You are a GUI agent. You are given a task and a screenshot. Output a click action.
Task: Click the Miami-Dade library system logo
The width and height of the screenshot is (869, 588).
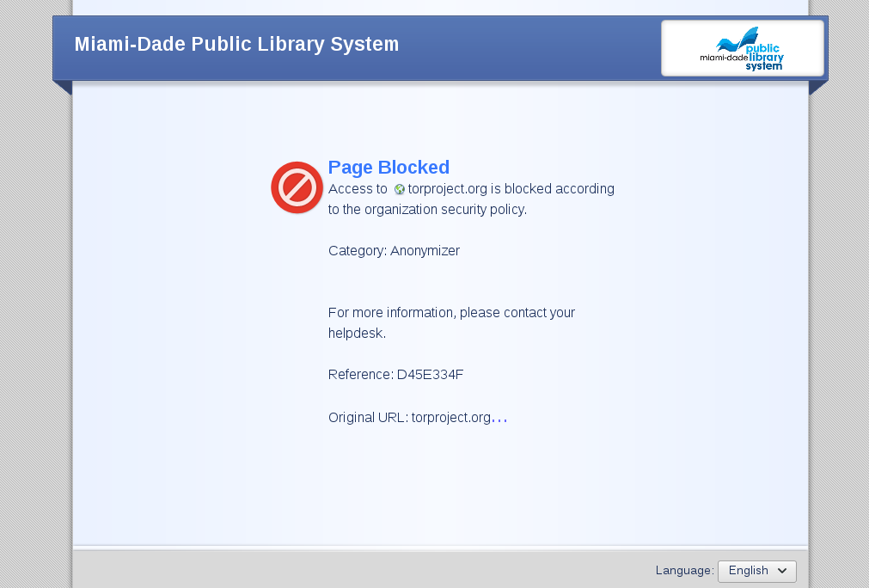pyautogui.click(x=742, y=49)
